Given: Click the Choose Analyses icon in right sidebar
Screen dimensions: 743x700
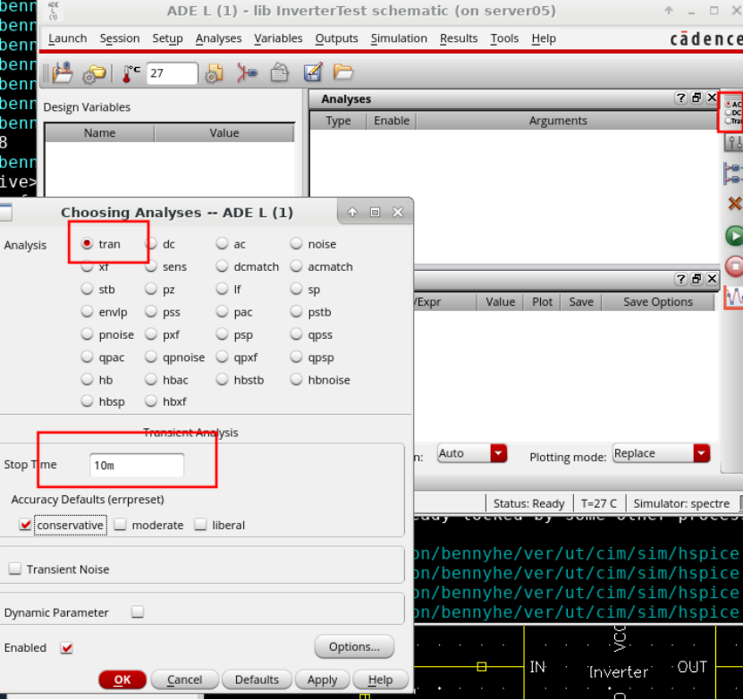Looking at the screenshot, I should (733, 113).
